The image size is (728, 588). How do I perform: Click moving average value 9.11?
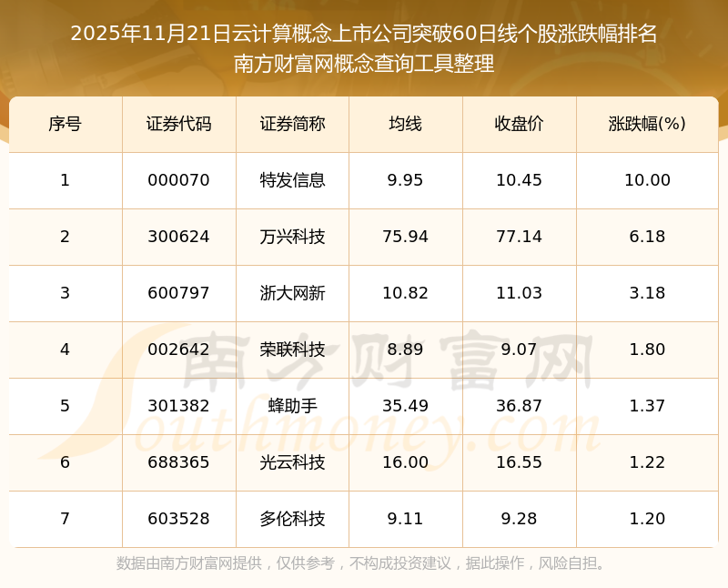pos(405,519)
